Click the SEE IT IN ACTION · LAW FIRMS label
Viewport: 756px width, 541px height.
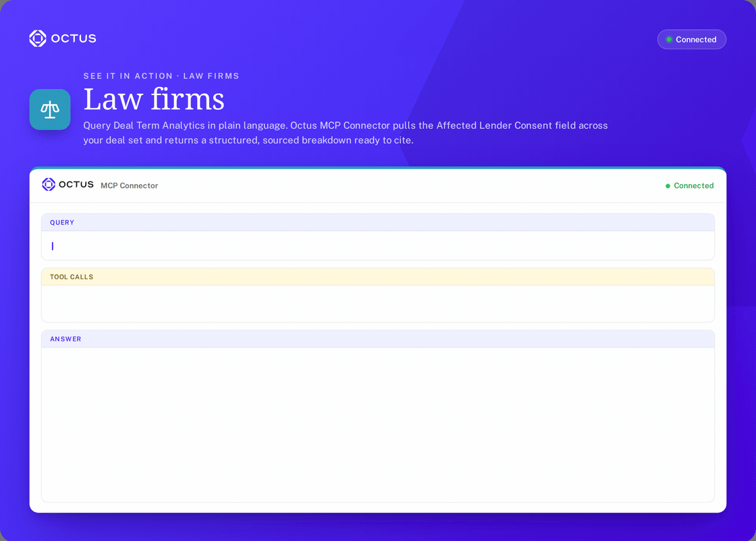click(161, 76)
